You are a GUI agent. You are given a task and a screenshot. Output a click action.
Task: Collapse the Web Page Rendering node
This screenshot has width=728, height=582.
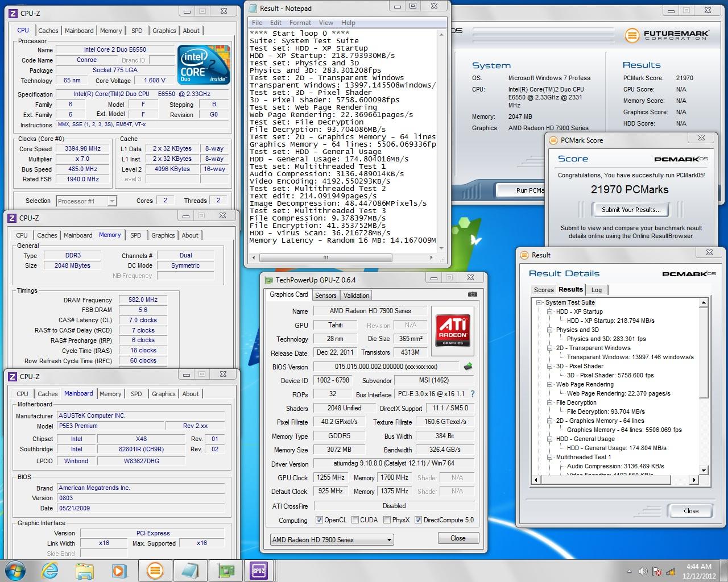click(x=550, y=384)
